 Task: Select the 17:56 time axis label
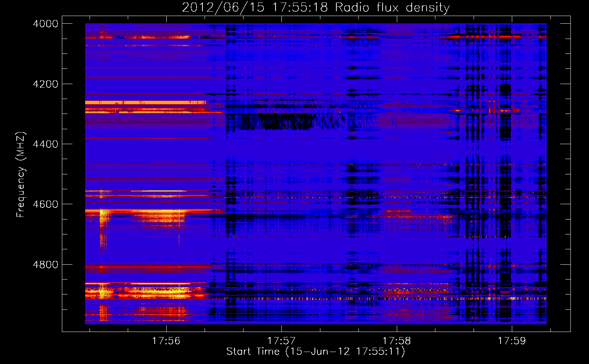166,341
